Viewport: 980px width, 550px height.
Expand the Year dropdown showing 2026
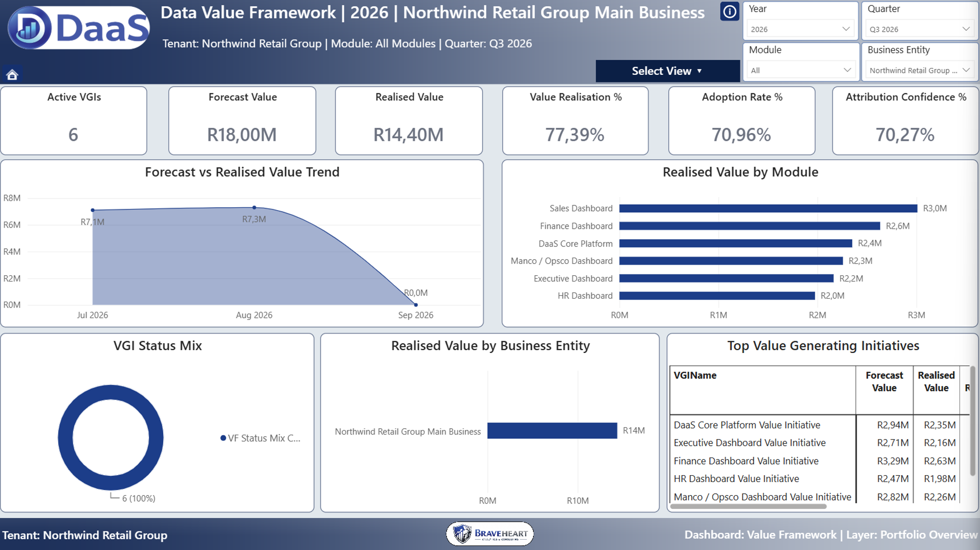800,29
